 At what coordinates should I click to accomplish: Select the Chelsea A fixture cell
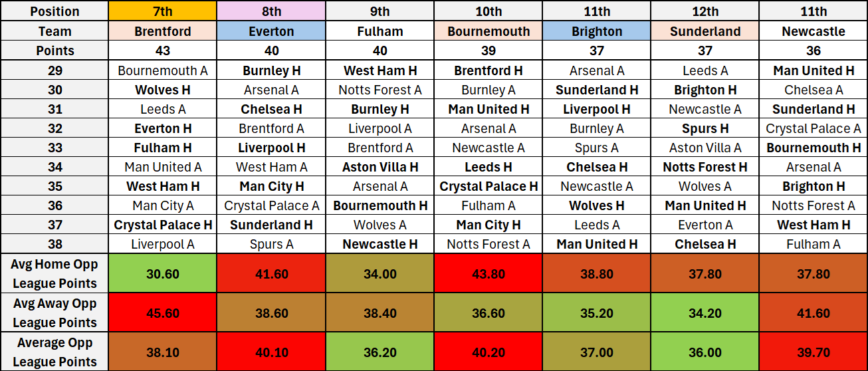[814, 90]
